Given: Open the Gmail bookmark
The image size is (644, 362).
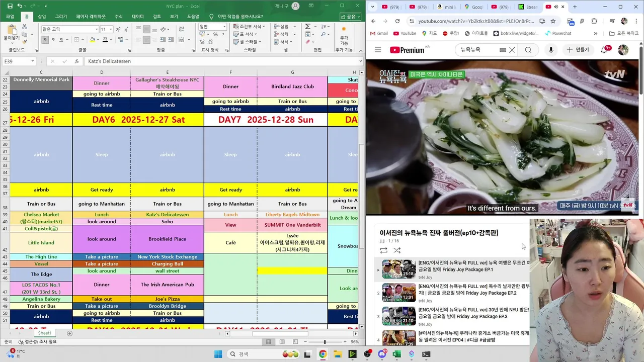Looking at the screenshot, I should click(x=378, y=33).
